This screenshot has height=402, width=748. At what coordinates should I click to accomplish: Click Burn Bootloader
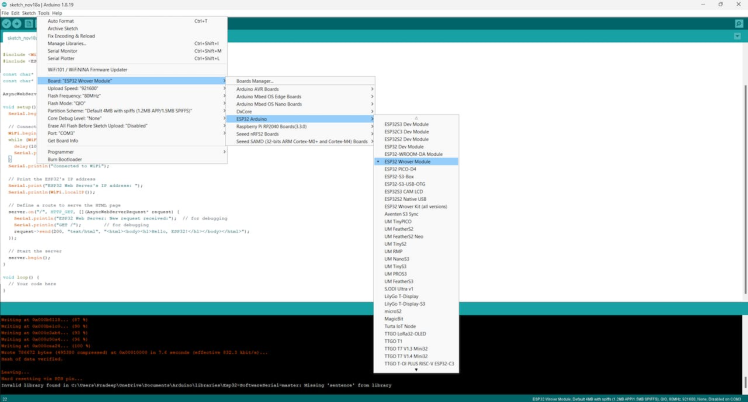(65, 159)
